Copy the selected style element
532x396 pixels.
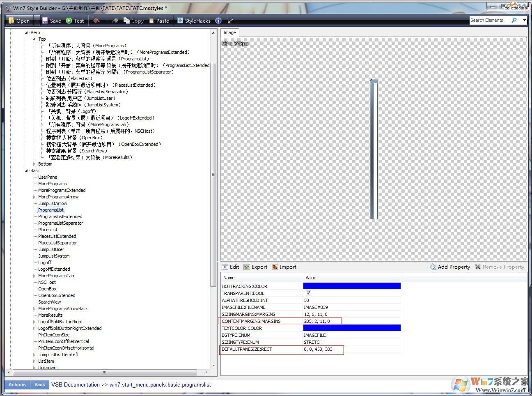click(133, 20)
